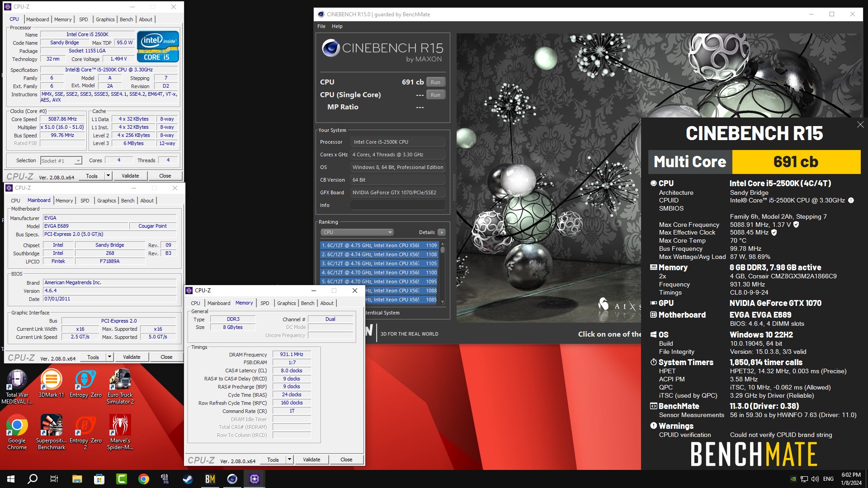Click Close in Memory CPU-Z window

346,460
